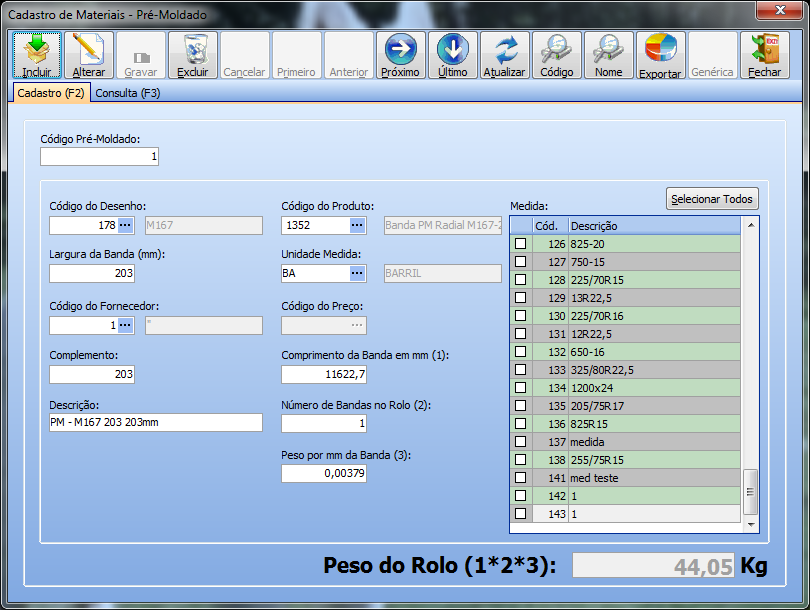Click the Descrição text field

click(155, 423)
